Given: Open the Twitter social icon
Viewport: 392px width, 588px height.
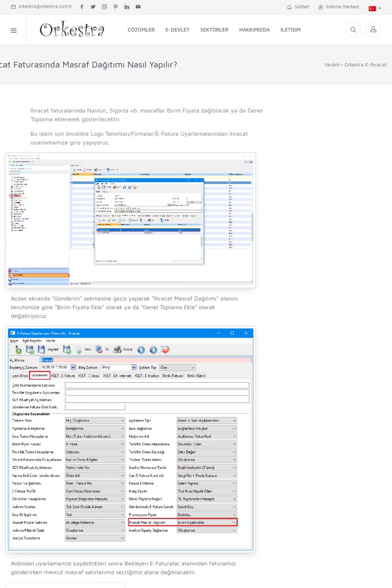Looking at the screenshot, I should tap(93, 7).
